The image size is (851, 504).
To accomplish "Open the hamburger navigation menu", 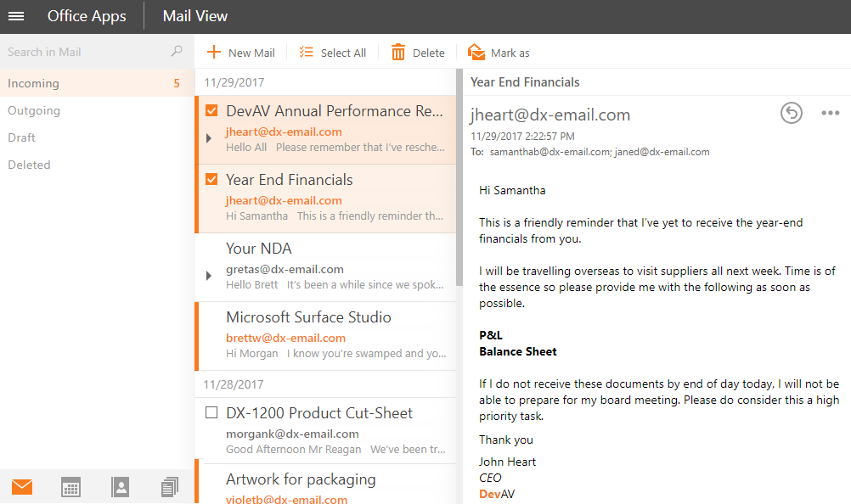I will click(x=16, y=16).
